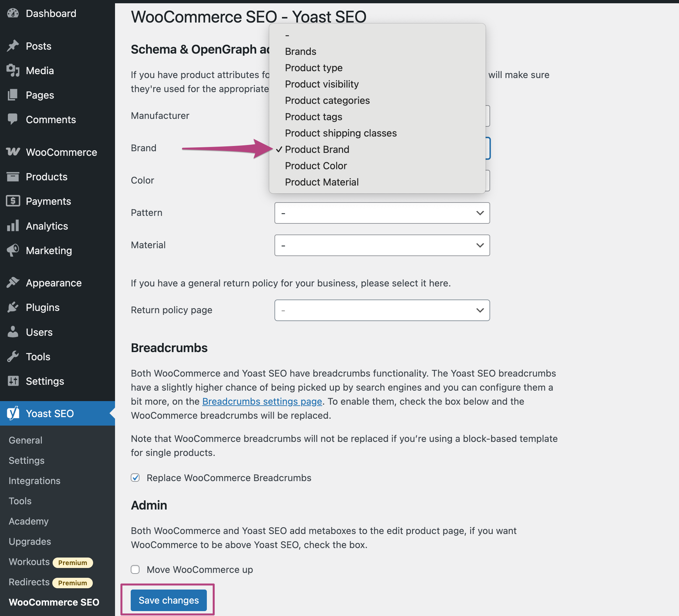Viewport: 679px width, 616px height.
Task: Choose Product Color option
Action: (x=377, y=166)
